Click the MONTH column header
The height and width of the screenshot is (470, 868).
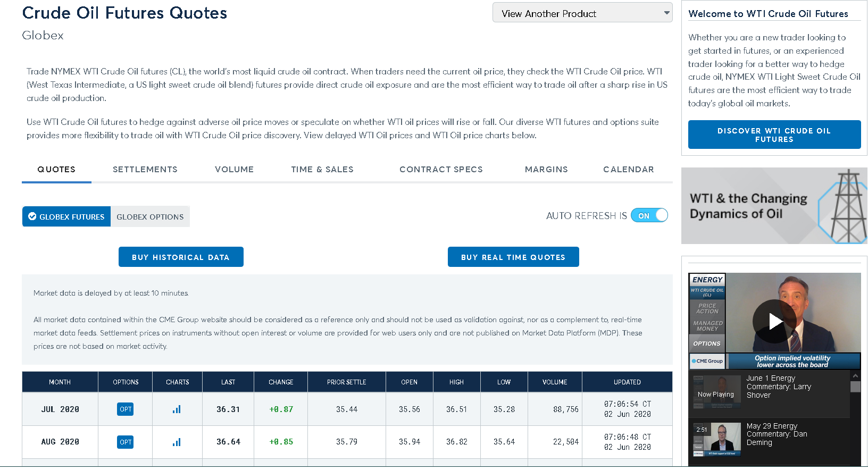tap(60, 382)
